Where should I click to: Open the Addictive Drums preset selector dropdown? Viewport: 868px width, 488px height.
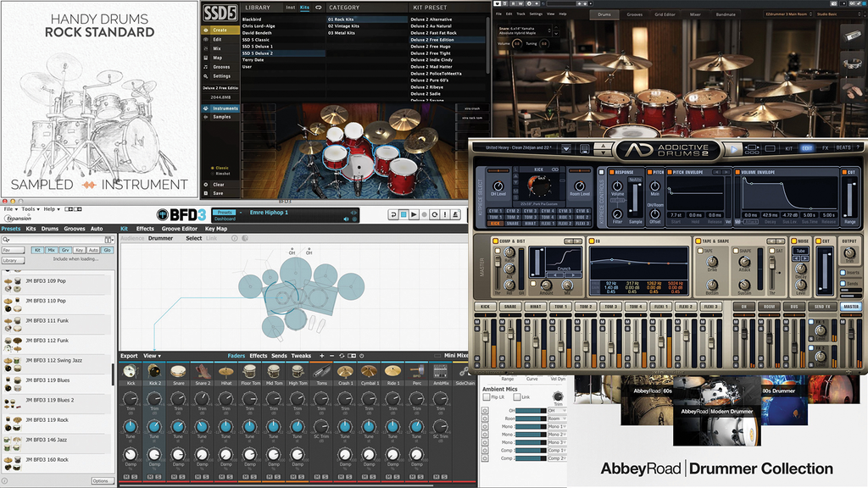566,149
